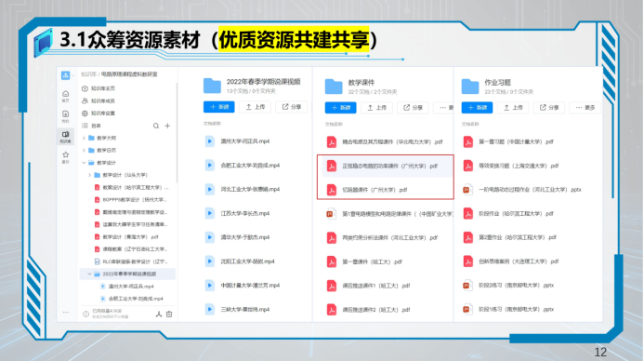Click PPT icon of 第1章电路模型和电路定律课件
The image size is (644, 361).
point(332,214)
